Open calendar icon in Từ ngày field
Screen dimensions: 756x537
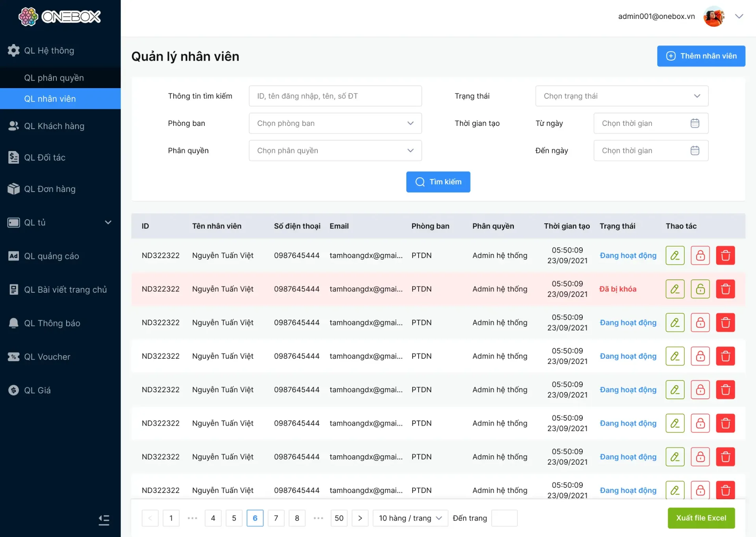pos(695,123)
